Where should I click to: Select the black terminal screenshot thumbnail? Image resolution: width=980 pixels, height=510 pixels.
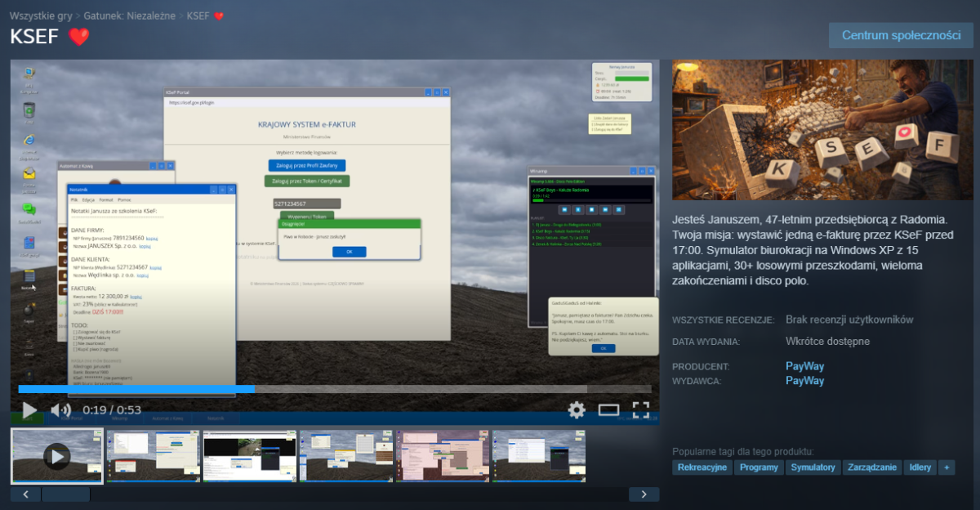(x=250, y=456)
